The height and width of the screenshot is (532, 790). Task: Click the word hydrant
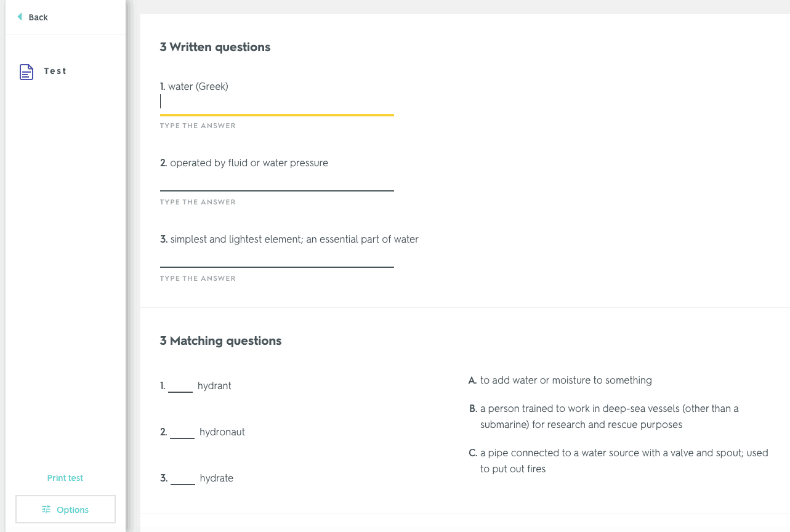214,386
